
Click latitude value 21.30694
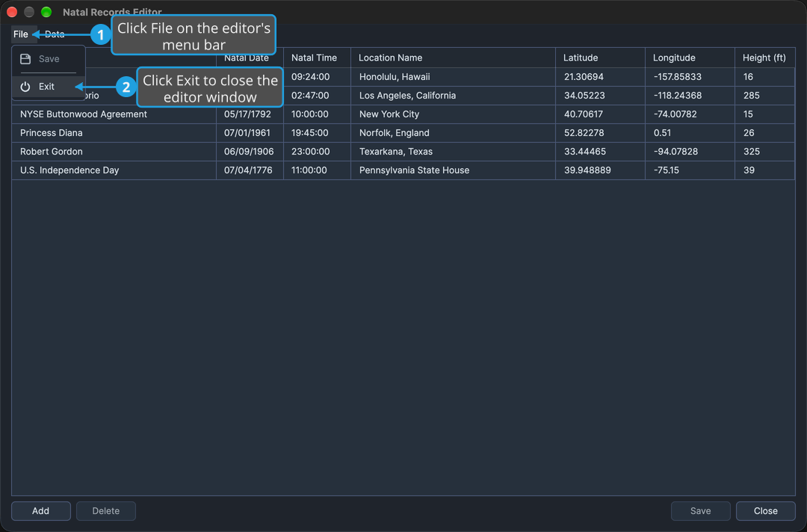600,77
